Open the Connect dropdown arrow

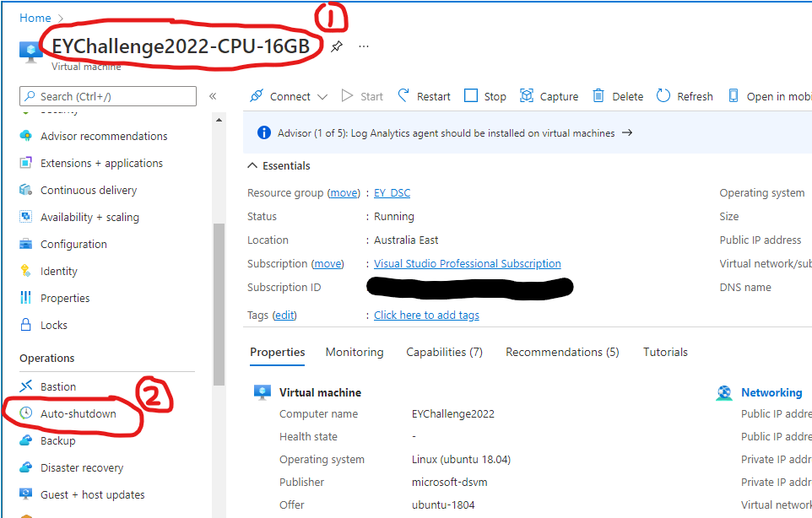(322, 97)
